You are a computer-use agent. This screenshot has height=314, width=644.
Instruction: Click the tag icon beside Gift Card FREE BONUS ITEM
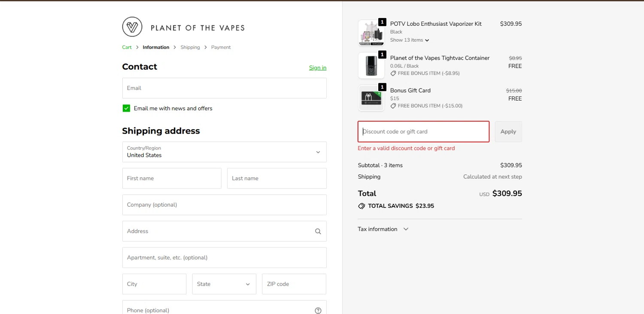pyautogui.click(x=393, y=106)
